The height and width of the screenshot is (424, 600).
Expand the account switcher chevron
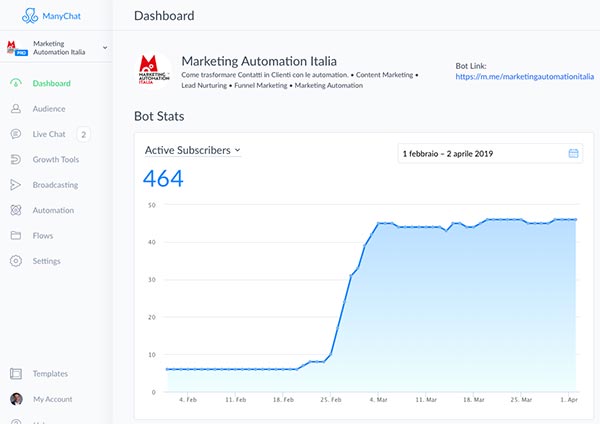tap(105, 48)
